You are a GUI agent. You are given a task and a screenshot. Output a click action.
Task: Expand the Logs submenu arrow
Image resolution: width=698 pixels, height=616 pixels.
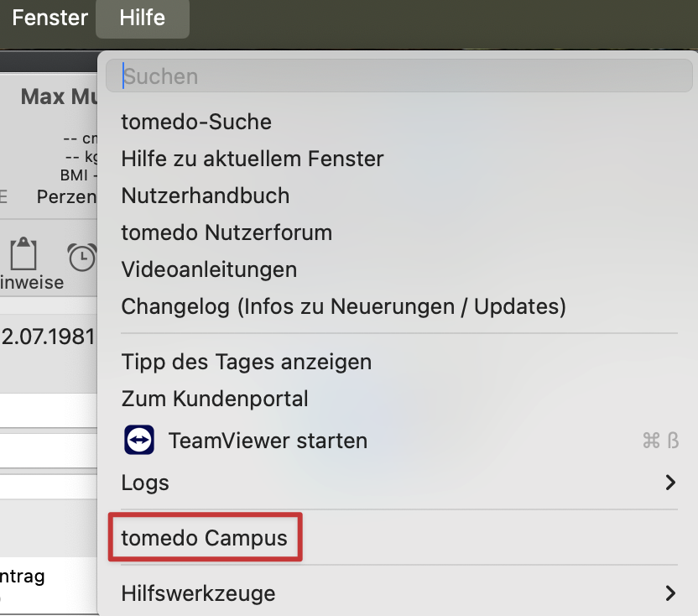pos(669,483)
